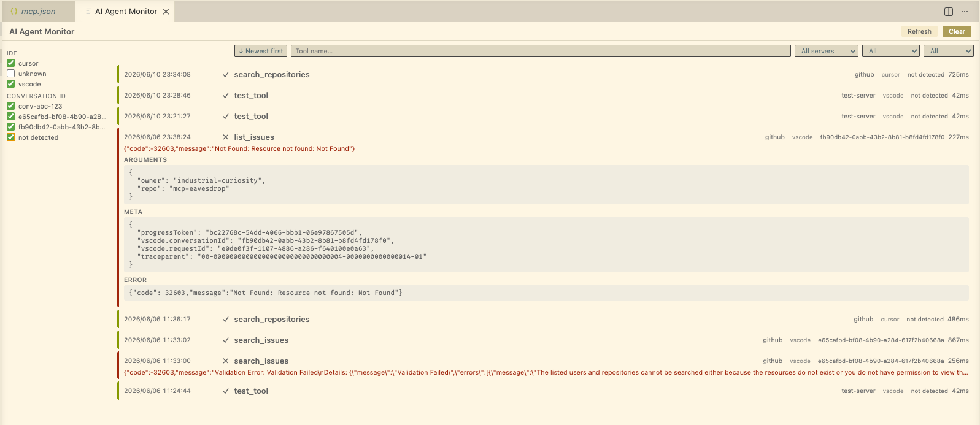Open the more actions ellipsis menu
The height and width of the screenshot is (425, 980).
click(965, 12)
